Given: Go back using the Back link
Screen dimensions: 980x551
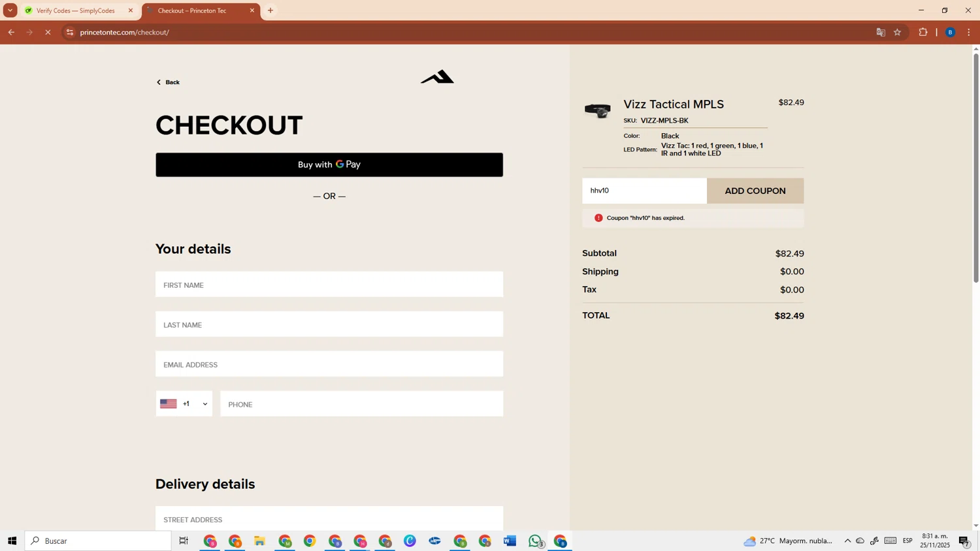Looking at the screenshot, I should click(168, 82).
